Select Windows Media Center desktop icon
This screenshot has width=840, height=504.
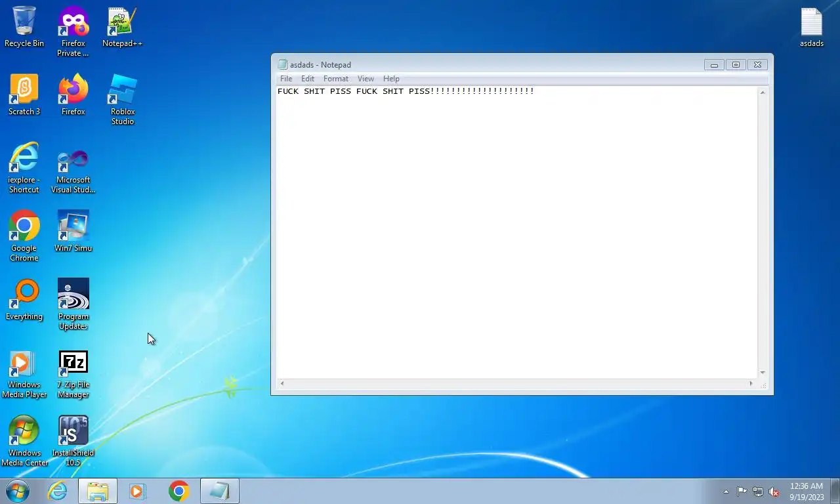[x=24, y=441]
